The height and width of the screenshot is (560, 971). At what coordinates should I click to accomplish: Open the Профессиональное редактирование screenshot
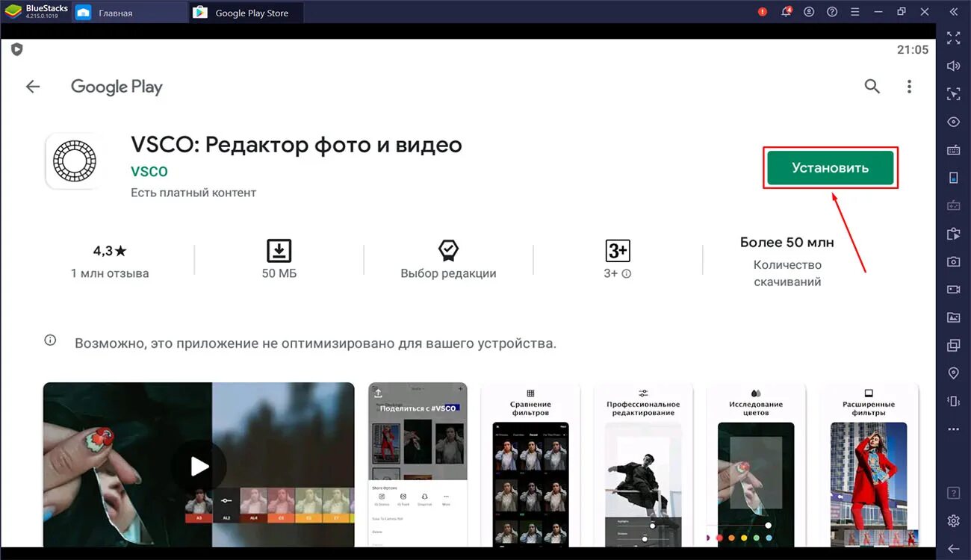click(x=643, y=465)
